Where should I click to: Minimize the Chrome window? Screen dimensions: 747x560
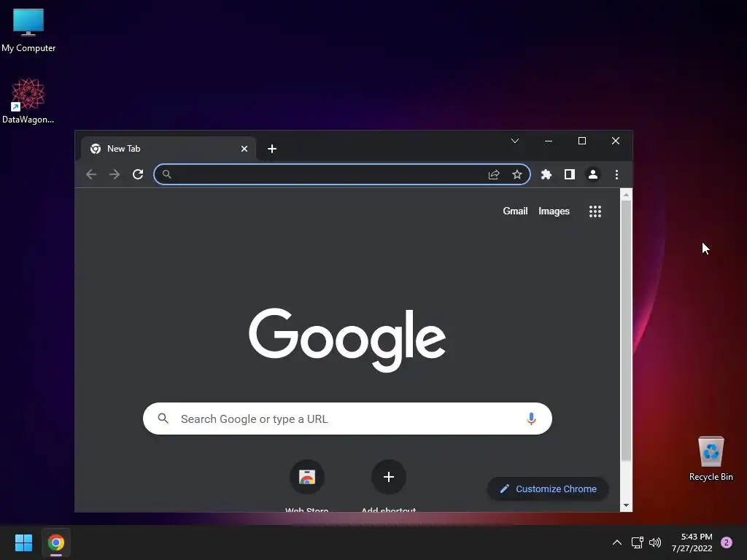click(x=549, y=141)
